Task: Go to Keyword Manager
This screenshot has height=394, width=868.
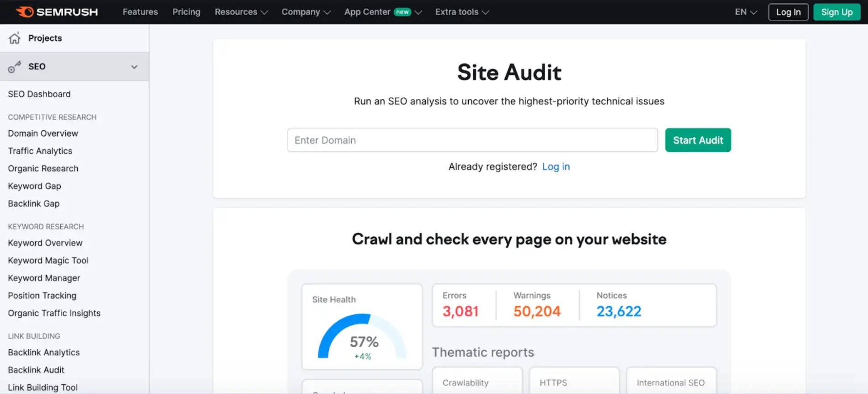Action: click(44, 278)
